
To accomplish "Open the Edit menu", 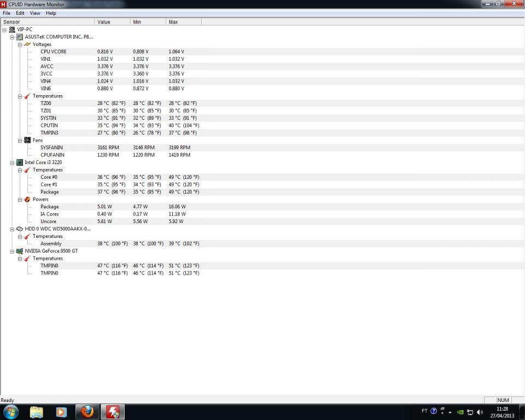I will (20, 13).
